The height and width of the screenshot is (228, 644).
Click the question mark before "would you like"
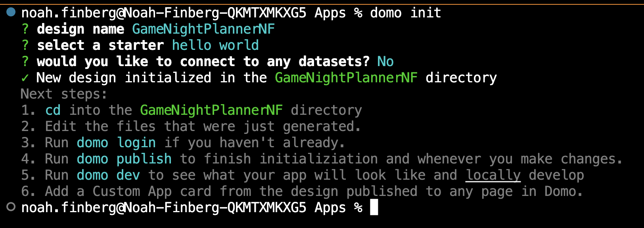[x=25, y=61]
